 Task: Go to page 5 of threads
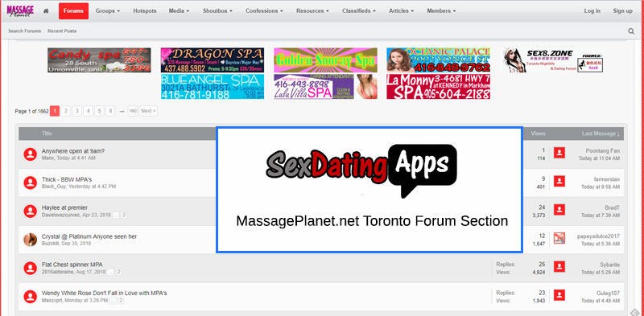point(99,111)
